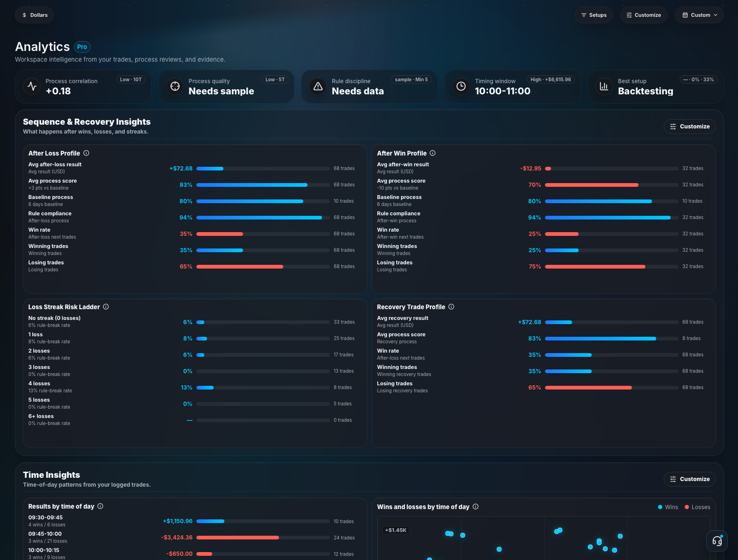Click 'No streak (0 losses)' row label

[54, 318]
